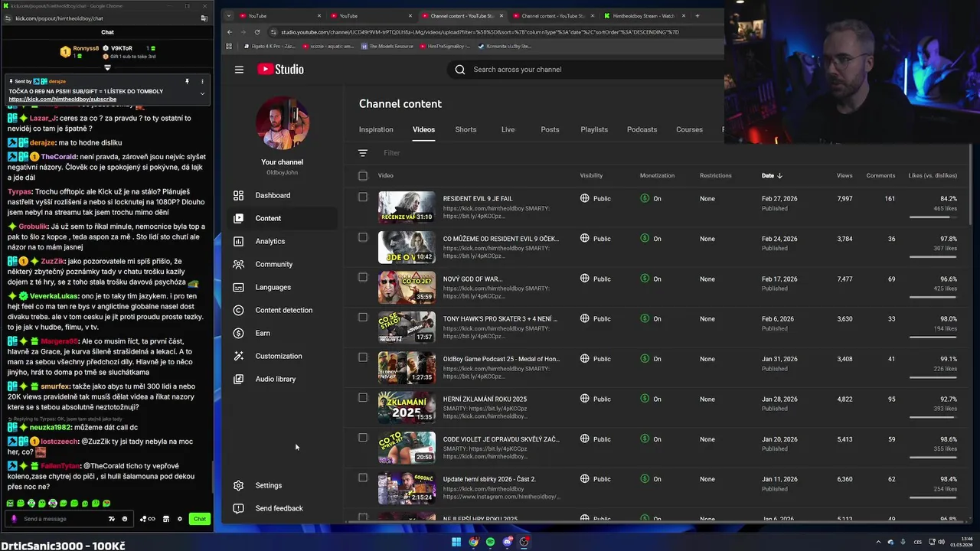The height and width of the screenshot is (551, 980).
Task: Click the green Chat send button
Action: coord(200,519)
